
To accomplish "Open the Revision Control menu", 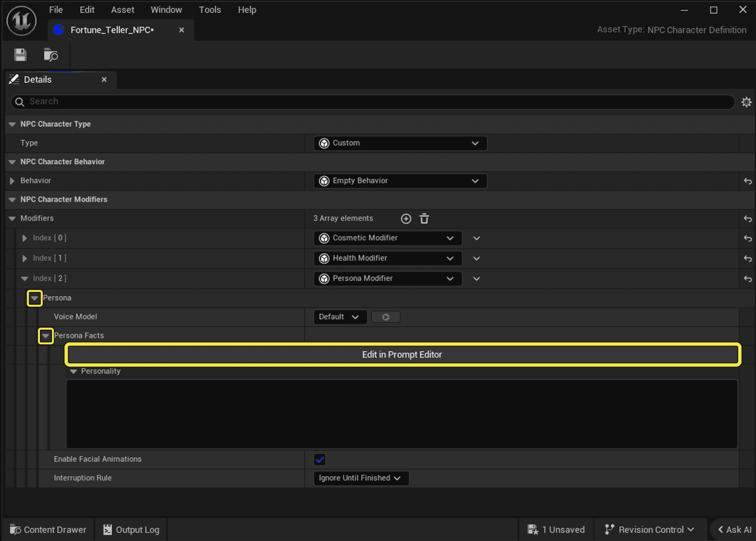I will (x=649, y=530).
